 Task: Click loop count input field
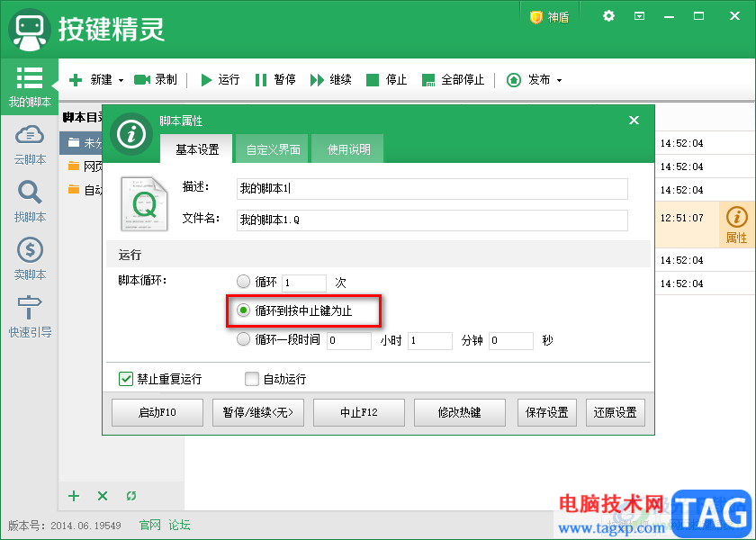pyautogui.click(x=304, y=283)
